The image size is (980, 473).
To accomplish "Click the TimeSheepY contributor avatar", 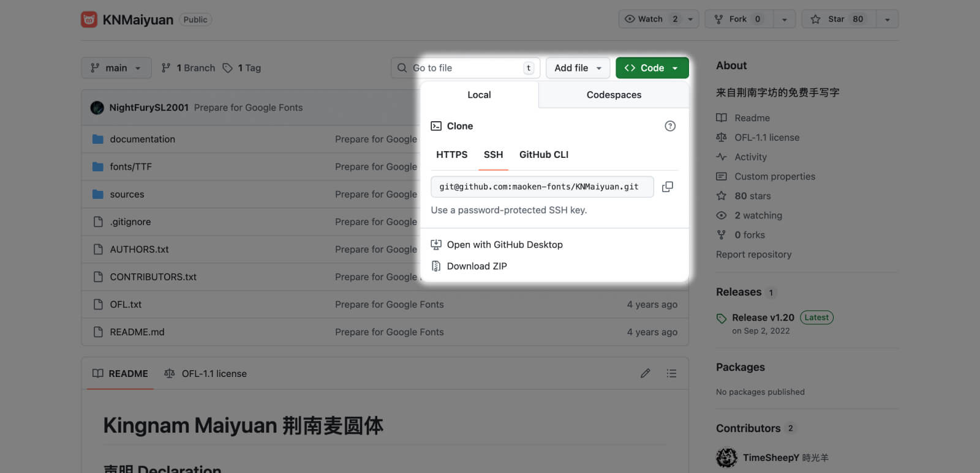I will pyautogui.click(x=726, y=457).
